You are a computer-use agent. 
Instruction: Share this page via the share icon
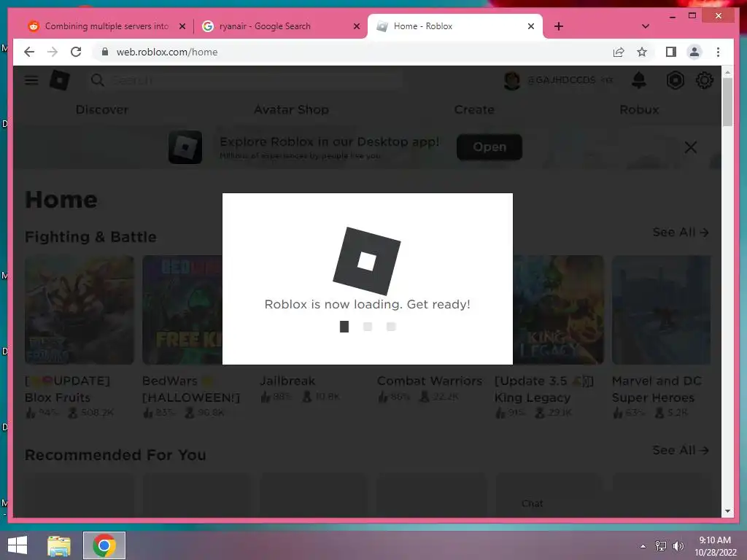click(619, 52)
